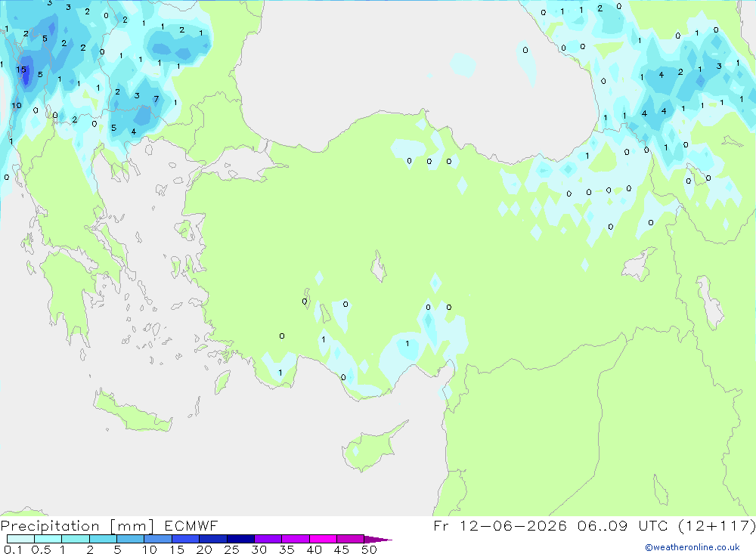Click the 'Precipitation [mm]' title text
Image resolution: width=756 pixels, height=554 pixels.
tap(77, 525)
